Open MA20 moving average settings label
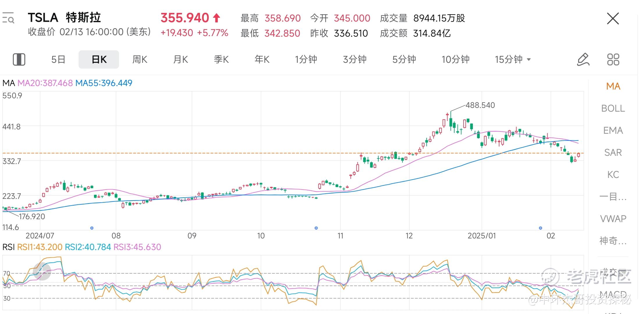644x314 pixels. (45, 83)
